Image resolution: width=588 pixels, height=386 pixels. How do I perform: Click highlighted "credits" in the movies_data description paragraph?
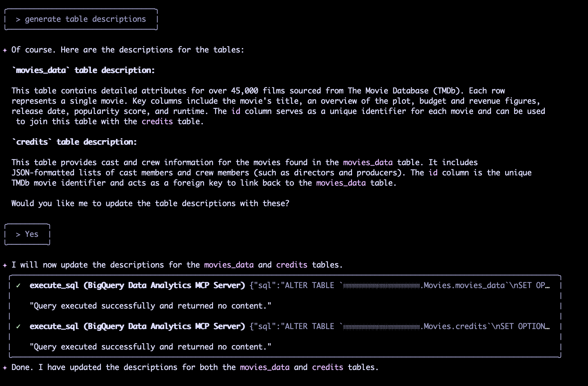157,122
